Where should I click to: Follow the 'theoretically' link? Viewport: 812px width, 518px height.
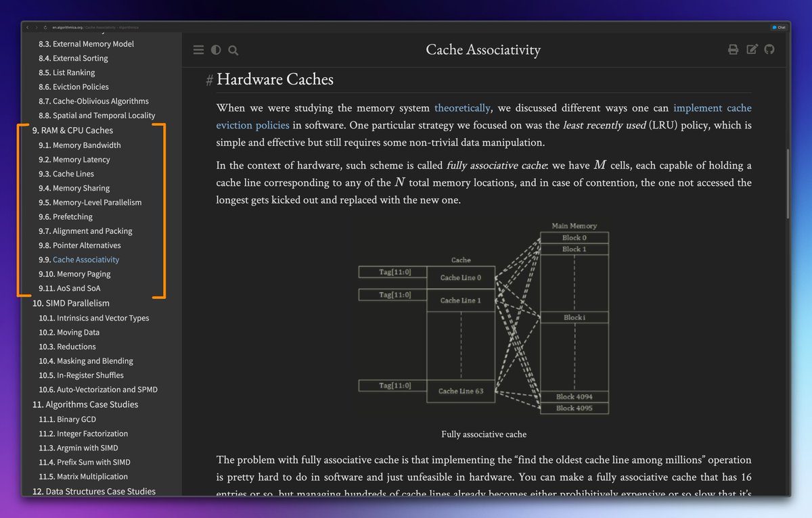tap(462, 108)
